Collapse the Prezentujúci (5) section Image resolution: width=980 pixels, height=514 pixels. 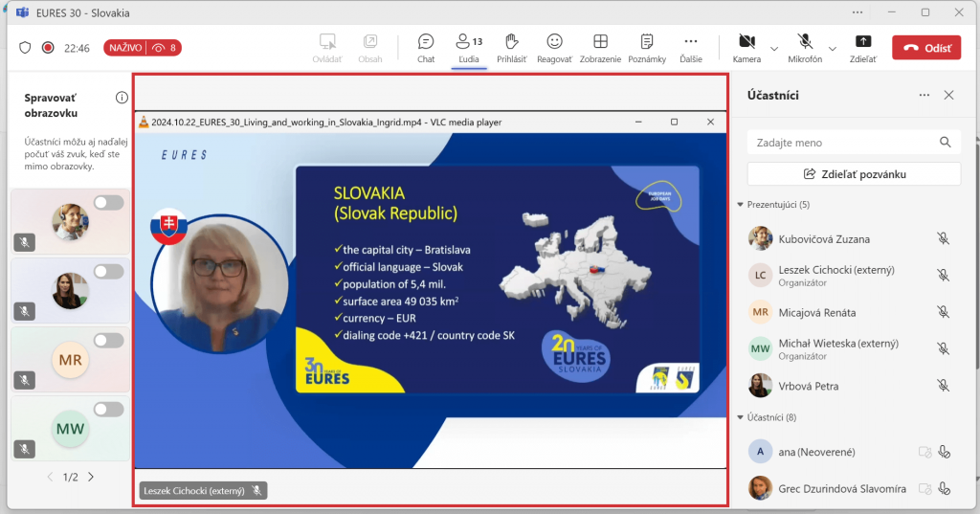click(740, 205)
